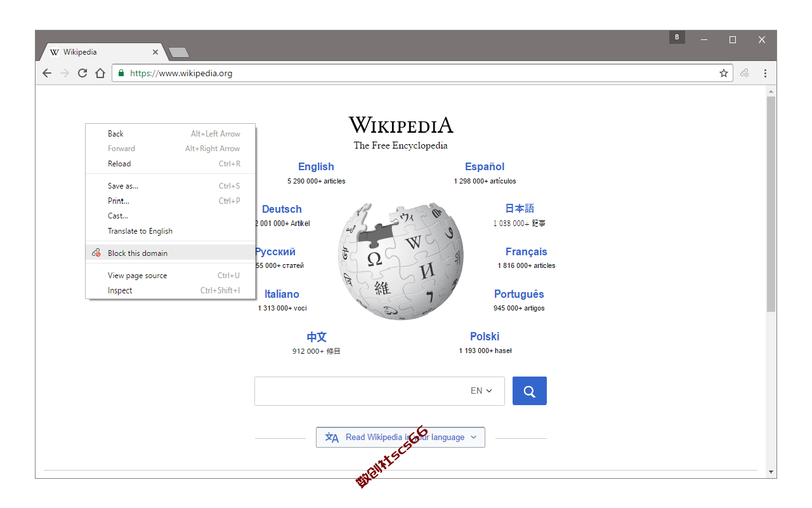This screenshot has width=812, height=508.
Task: Expand Read Wikipedia in your language
Action: click(400, 438)
